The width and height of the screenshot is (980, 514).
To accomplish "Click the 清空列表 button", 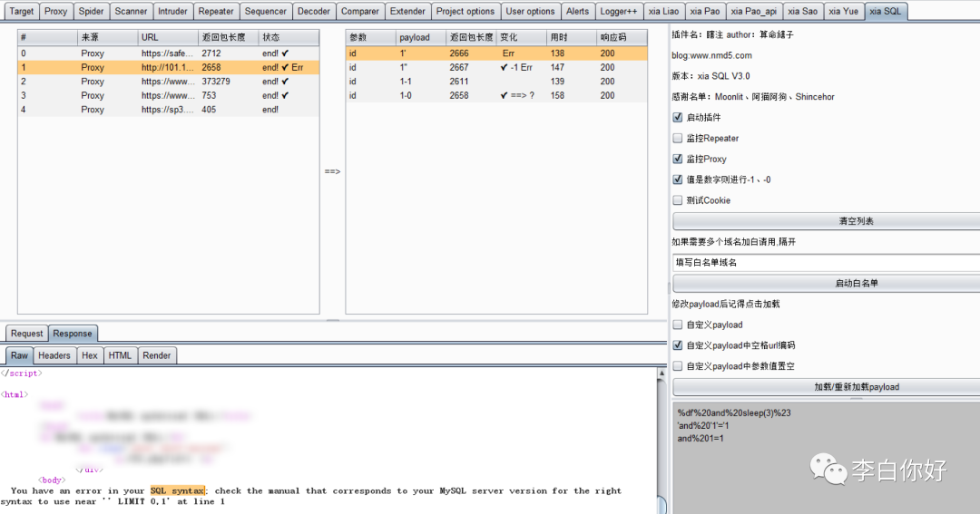I will pyautogui.click(x=827, y=221).
